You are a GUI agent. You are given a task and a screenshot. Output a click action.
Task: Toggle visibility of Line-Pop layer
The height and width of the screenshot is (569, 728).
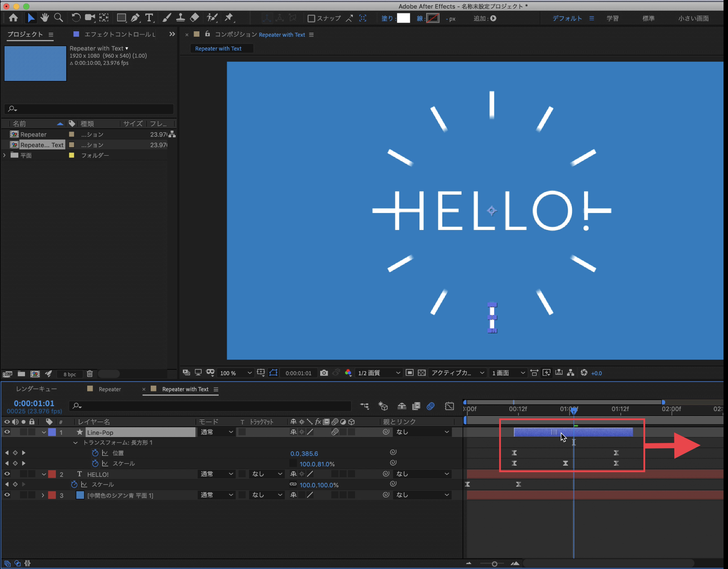(7, 432)
